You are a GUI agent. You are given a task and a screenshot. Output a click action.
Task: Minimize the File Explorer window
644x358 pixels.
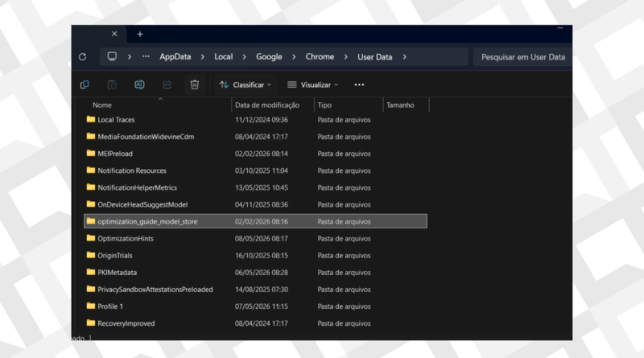coord(560,28)
